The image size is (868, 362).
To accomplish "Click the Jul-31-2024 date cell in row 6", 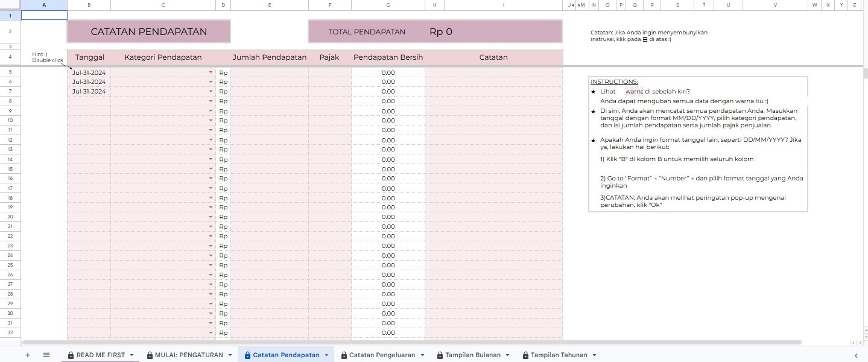I will pos(89,82).
